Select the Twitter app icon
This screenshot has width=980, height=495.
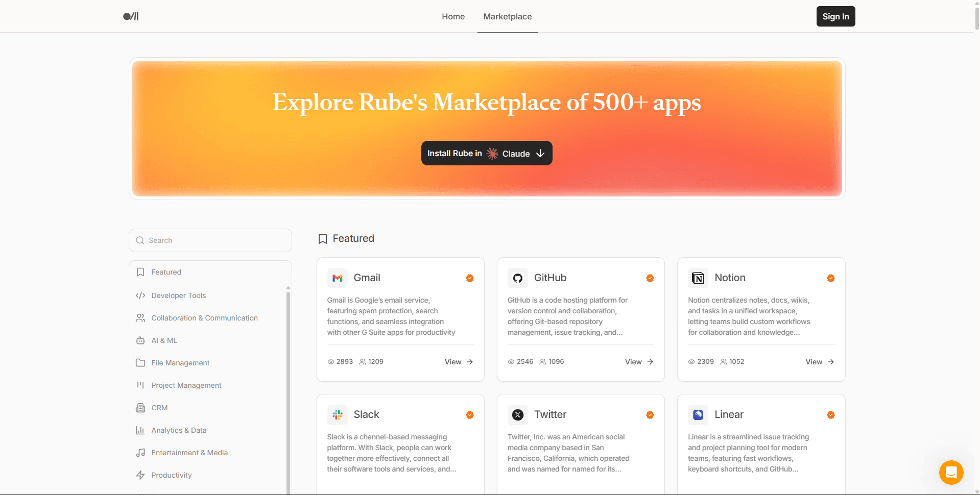click(518, 414)
